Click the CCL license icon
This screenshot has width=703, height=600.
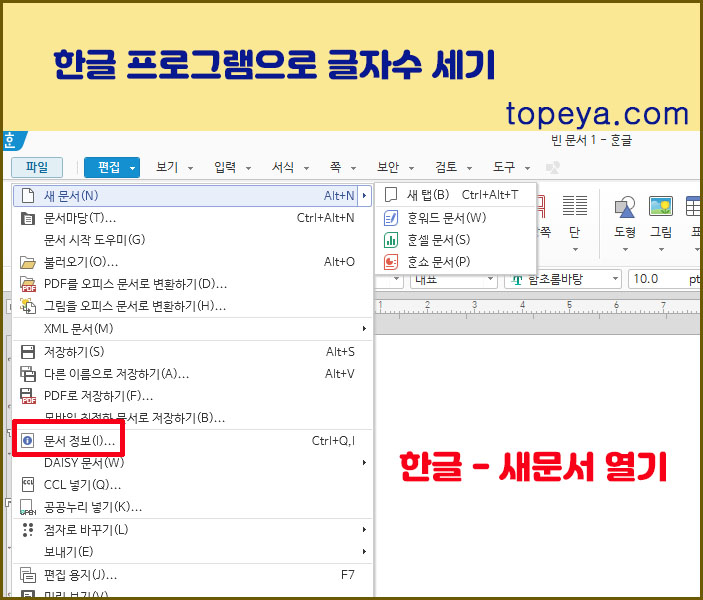(x=28, y=485)
